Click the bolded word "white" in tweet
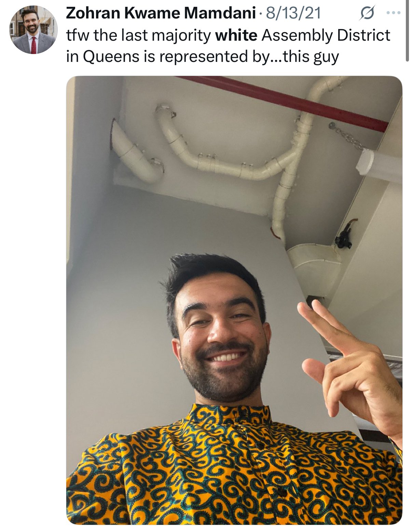Viewport: 412px width, 532px height. pyautogui.click(x=236, y=35)
